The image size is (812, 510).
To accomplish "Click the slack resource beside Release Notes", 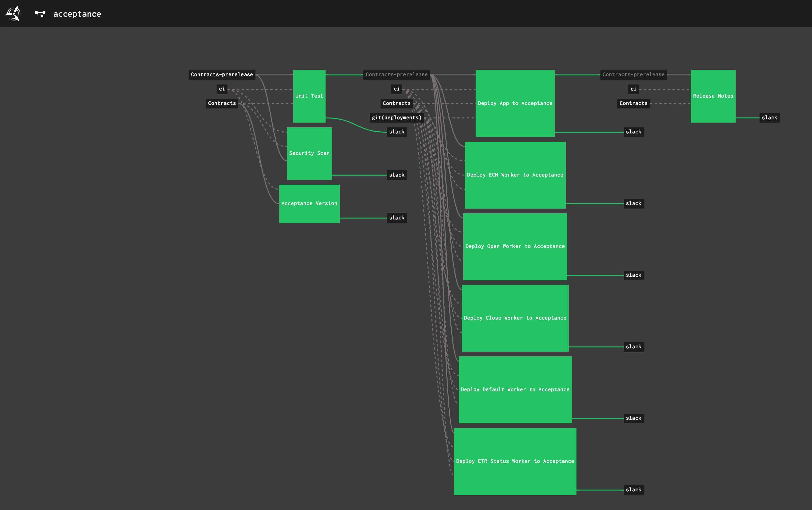I will tap(769, 117).
